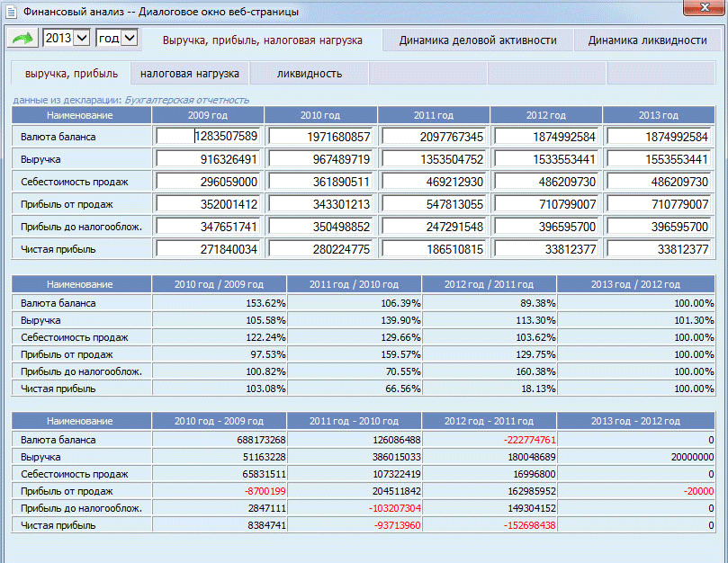Edit Валюта баланса field 2097767345
Image resolution: width=728 pixels, height=563 pixels.
click(x=434, y=137)
